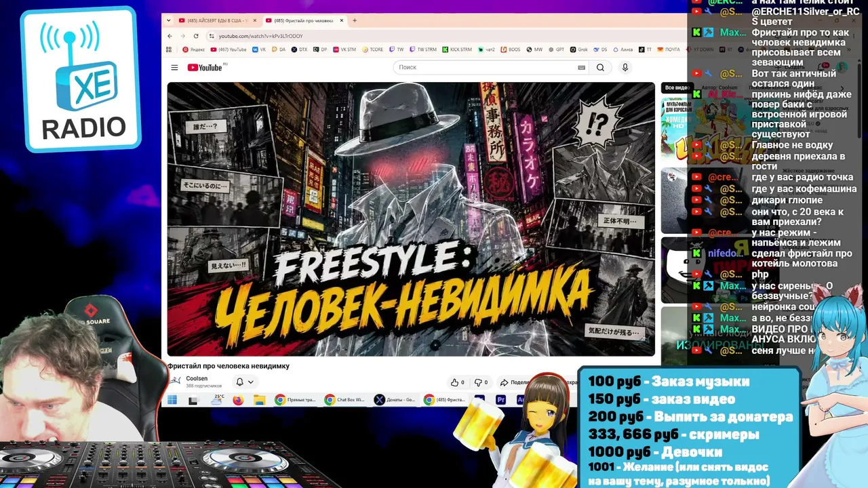Viewport: 868px width, 488px height.
Task: Open the TW STRM bookmark
Action: 422,49
